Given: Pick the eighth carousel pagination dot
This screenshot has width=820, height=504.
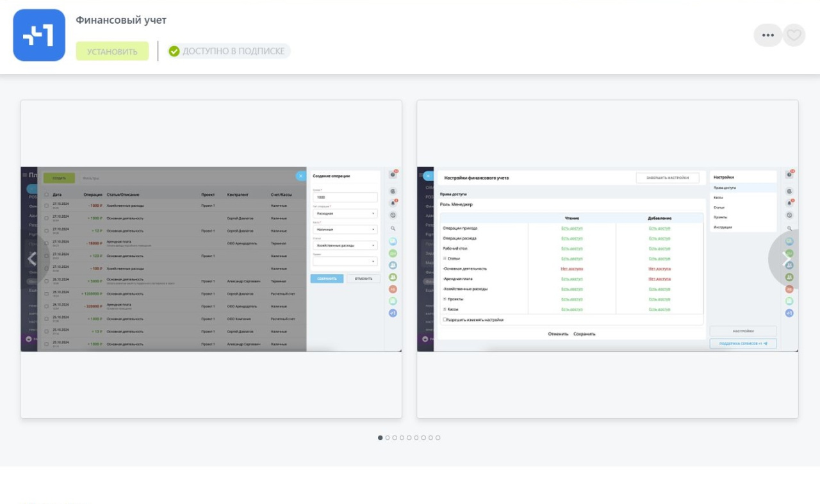Looking at the screenshot, I should 430,438.
